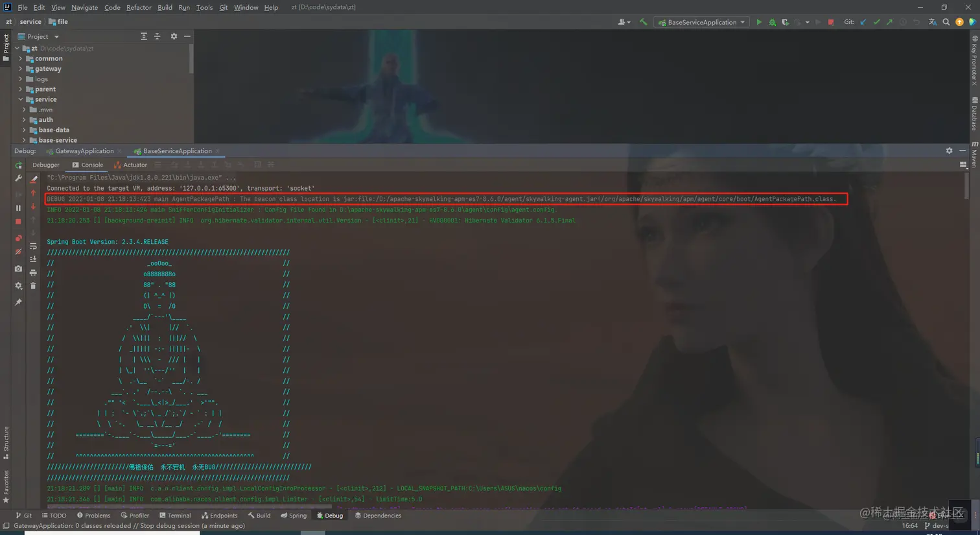
Task: Open Project panel options gear
Action: click(x=174, y=36)
